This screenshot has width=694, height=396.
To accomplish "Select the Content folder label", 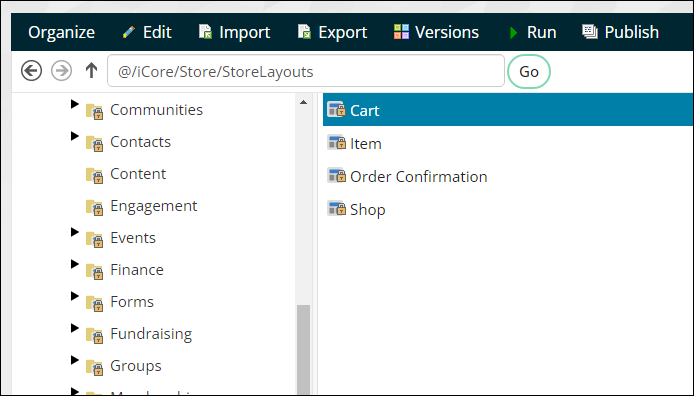I will pyautogui.click(x=138, y=174).
